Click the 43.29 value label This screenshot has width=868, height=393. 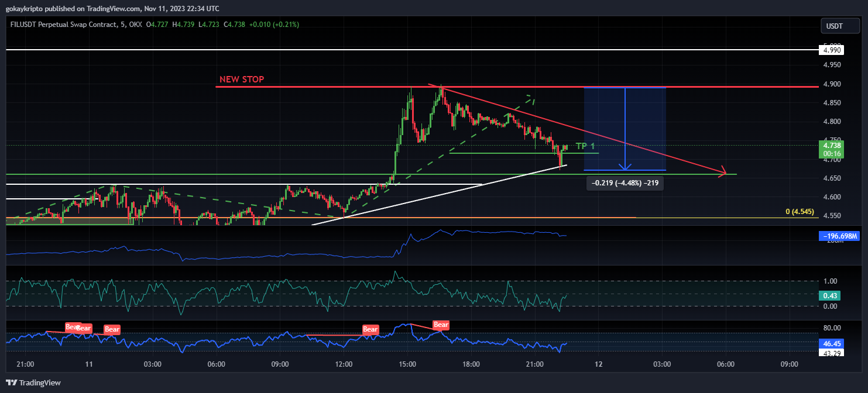(832, 353)
